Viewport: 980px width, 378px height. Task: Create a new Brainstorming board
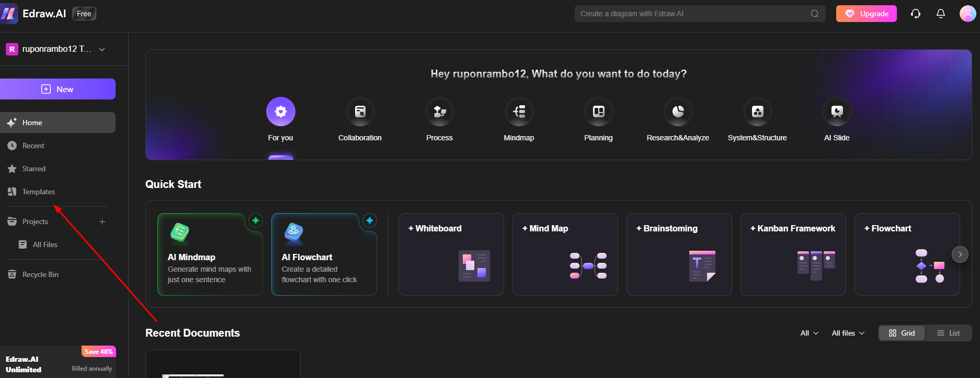(x=679, y=254)
